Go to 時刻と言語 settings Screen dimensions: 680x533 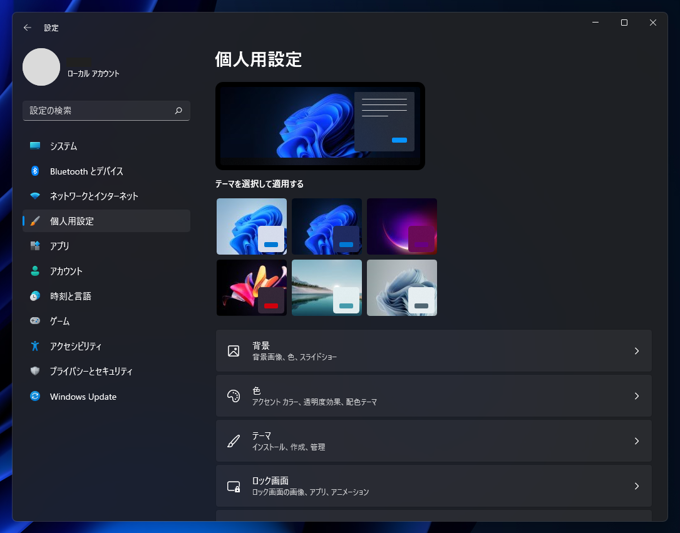[106, 296]
